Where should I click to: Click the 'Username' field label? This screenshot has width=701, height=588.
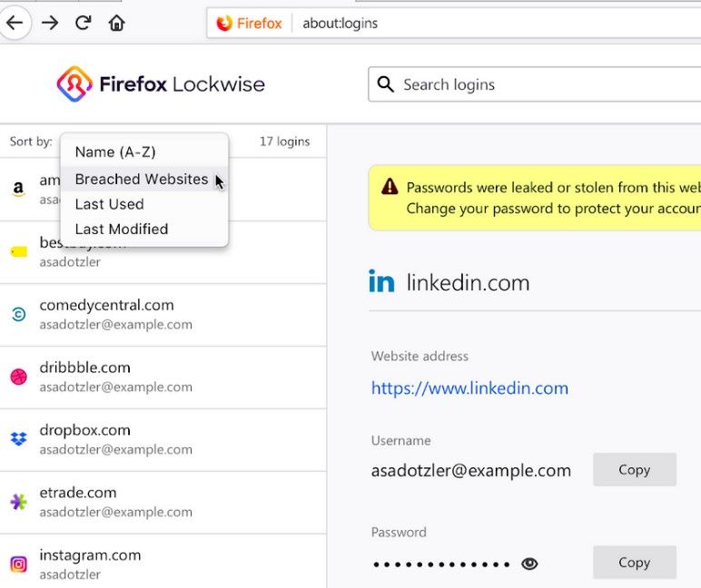click(400, 441)
